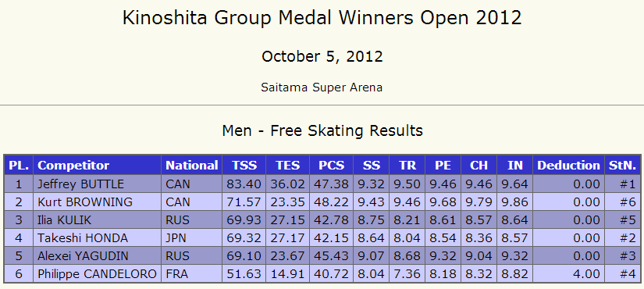Screen dimensions: 644x289
Task: Click the #6 starting number cell
Action: coord(622,202)
